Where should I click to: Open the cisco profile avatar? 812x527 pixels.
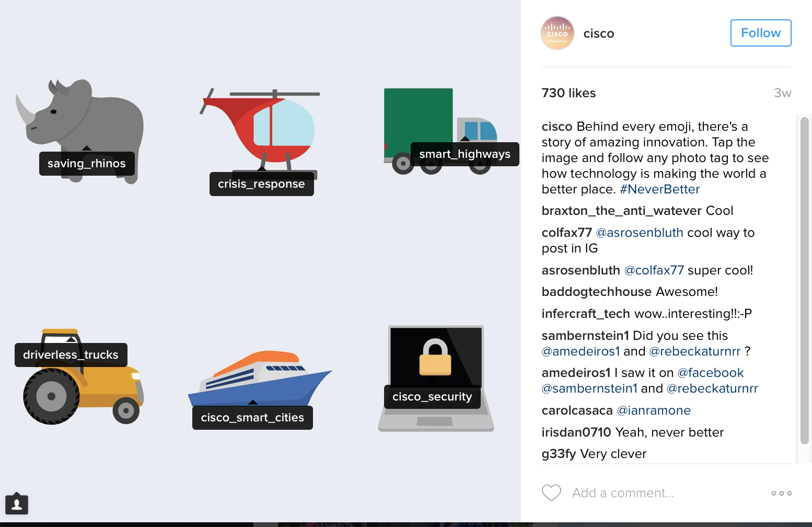pyautogui.click(x=557, y=33)
